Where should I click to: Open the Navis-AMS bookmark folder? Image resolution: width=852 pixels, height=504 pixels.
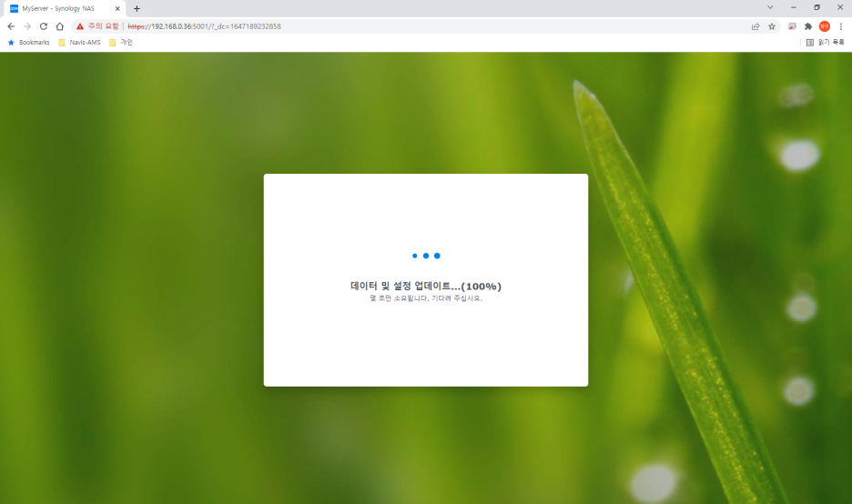click(79, 43)
